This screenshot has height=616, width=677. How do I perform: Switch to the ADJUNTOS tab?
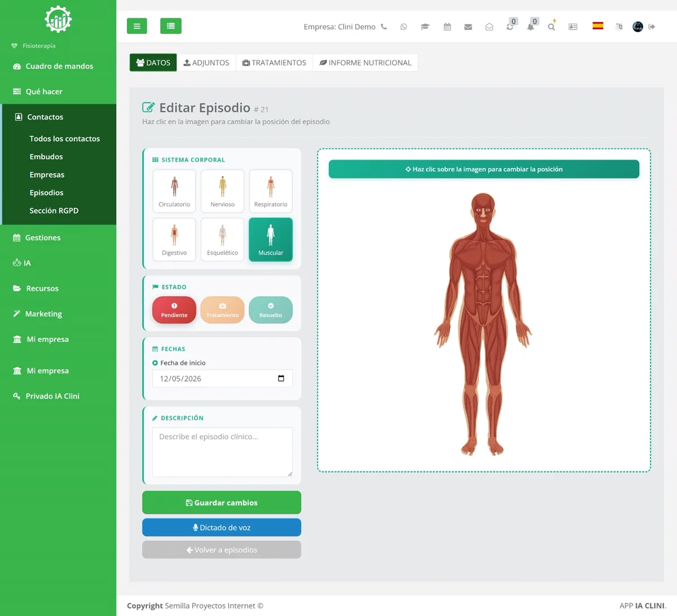(206, 63)
